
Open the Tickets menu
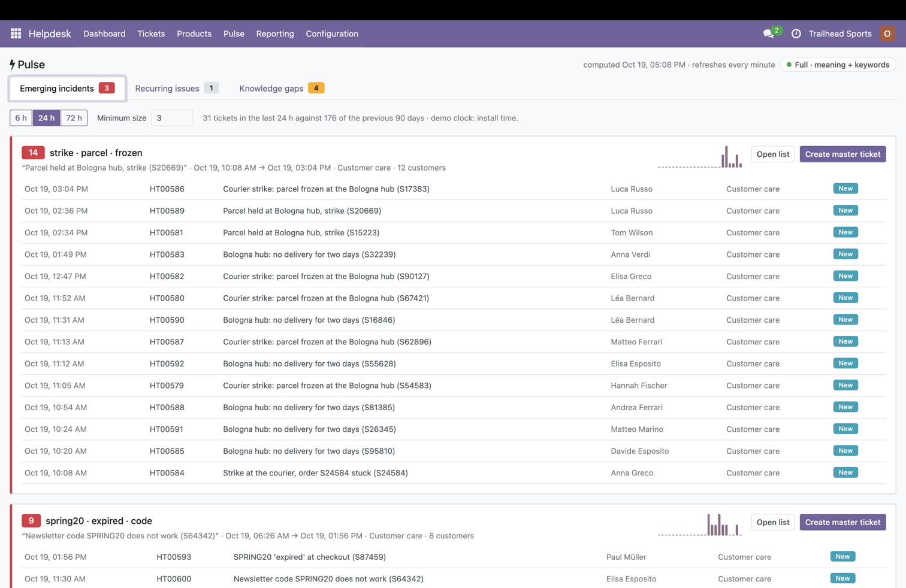point(151,34)
